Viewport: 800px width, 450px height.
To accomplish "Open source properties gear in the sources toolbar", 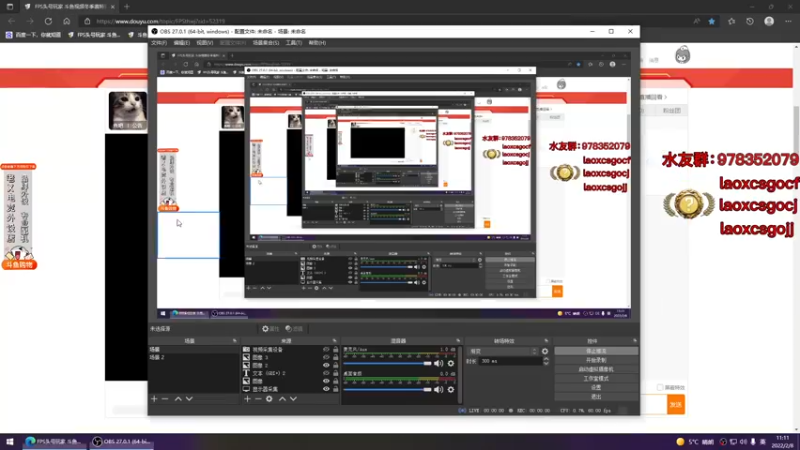I will 269,398.
